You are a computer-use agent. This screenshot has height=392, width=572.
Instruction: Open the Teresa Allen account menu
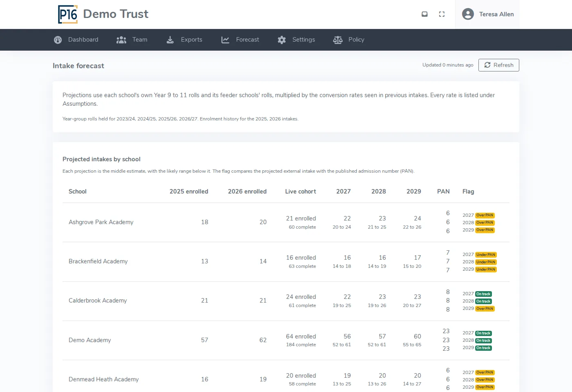click(487, 14)
